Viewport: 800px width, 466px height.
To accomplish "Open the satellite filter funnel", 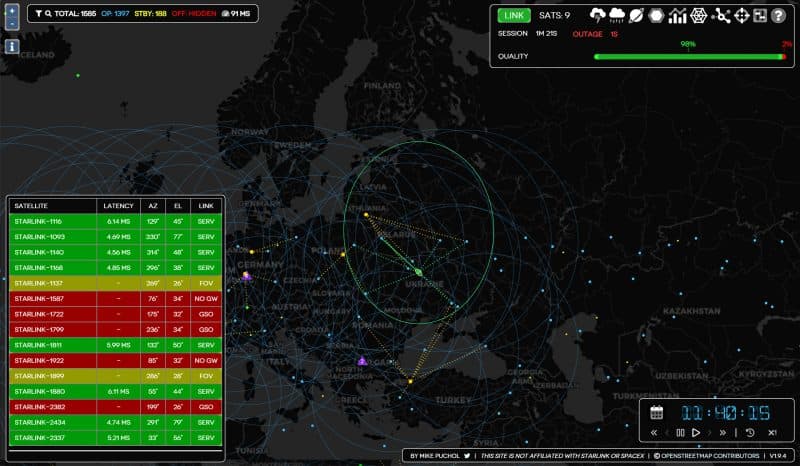I will pos(37,14).
